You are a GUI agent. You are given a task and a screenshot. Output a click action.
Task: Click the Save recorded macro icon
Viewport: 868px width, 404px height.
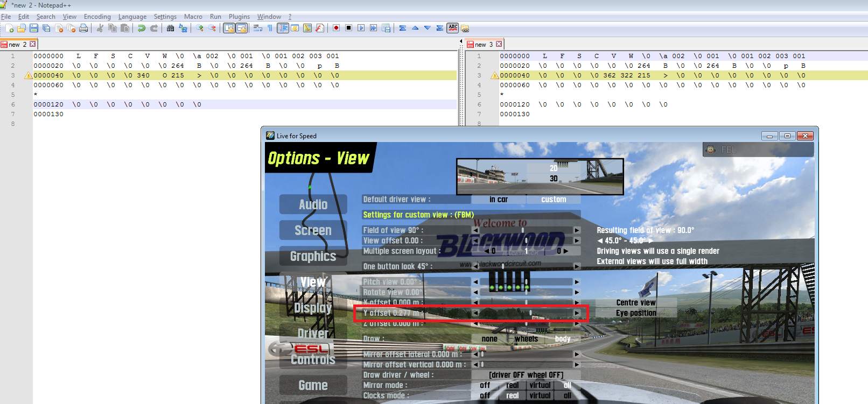(x=386, y=28)
